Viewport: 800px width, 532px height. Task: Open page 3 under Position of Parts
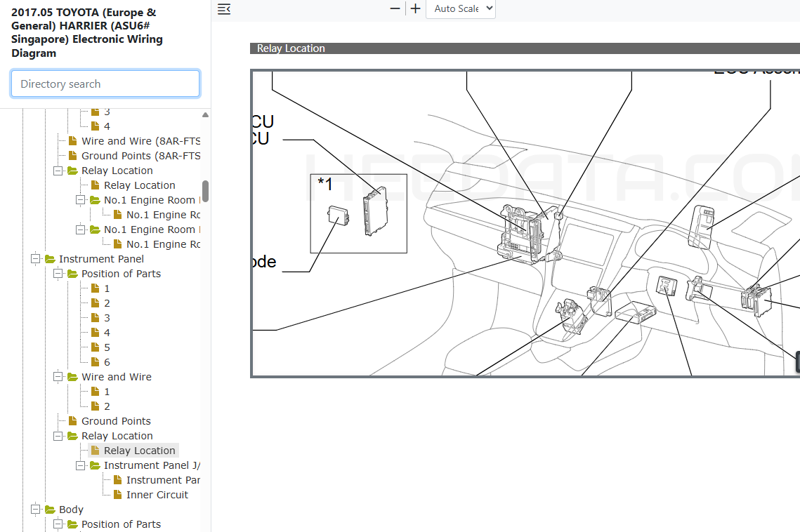pos(107,318)
